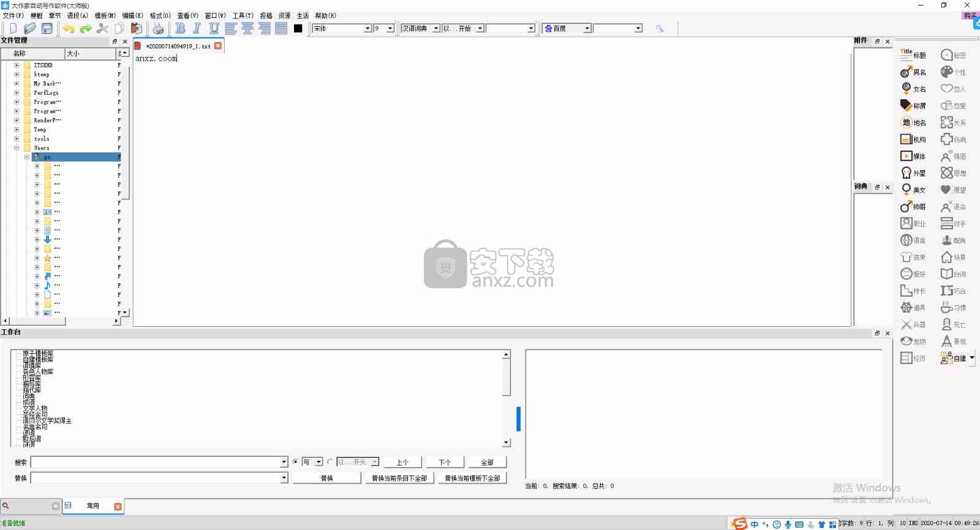Click the Open file toolbar icon
Screen dimensions: 980x530
point(30,28)
